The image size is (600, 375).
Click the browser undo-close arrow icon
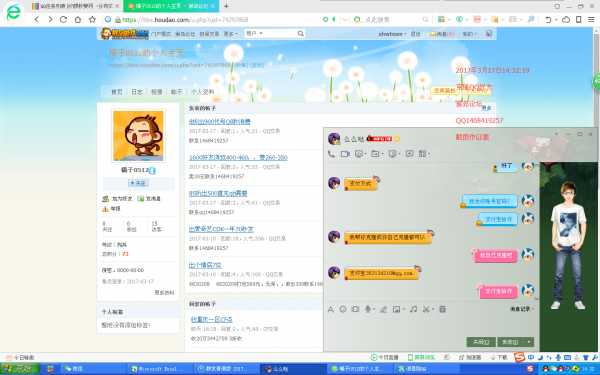click(548, 19)
